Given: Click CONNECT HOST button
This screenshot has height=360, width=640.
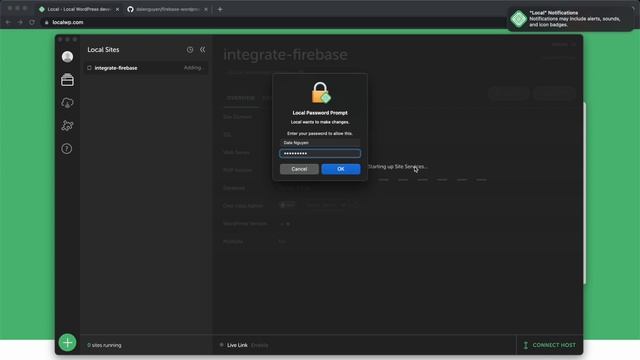Looking at the screenshot, I should point(549,345).
